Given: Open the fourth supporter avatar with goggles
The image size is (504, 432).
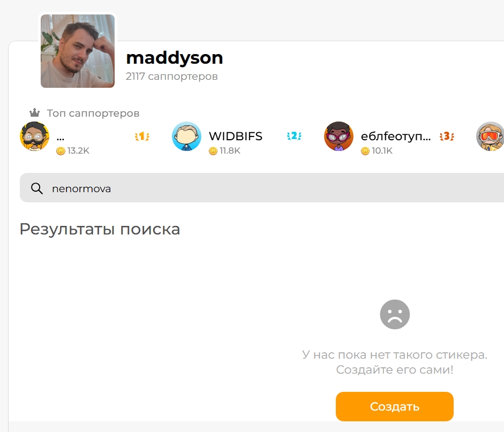Looking at the screenshot, I should coord(490,136).
